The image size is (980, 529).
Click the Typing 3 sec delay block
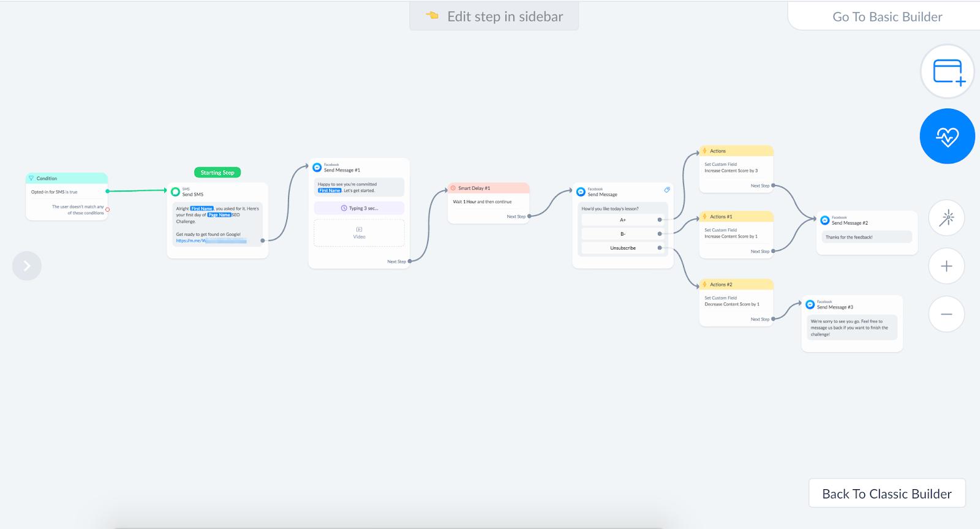click(359, 208)
